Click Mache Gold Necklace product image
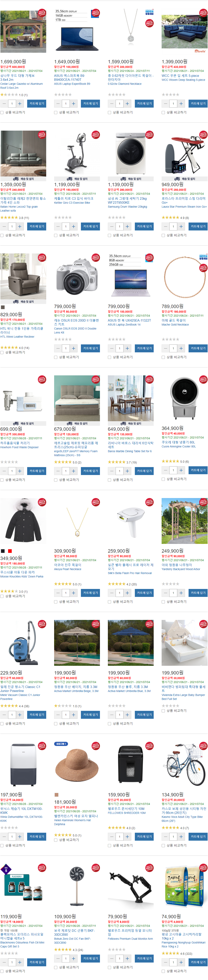The height and width of the screenshot is (980, 208). pyautogui.click(x=184, y=276)
